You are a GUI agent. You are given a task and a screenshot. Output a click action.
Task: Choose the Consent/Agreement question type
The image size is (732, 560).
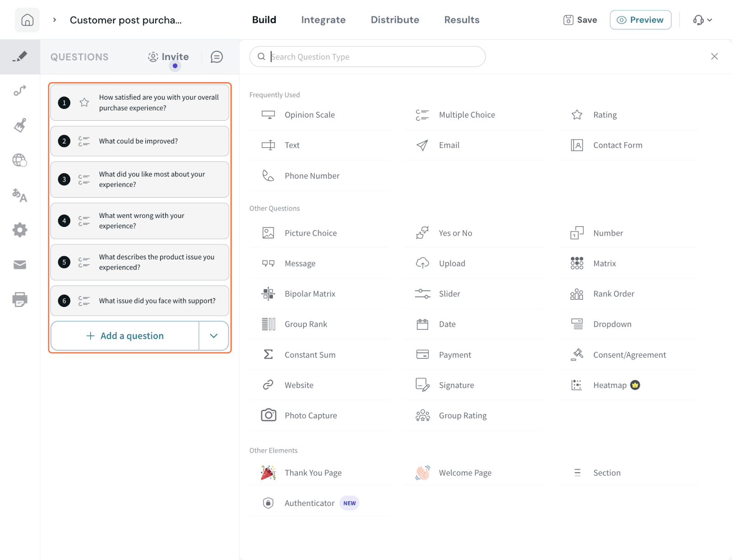coord(629,355)
